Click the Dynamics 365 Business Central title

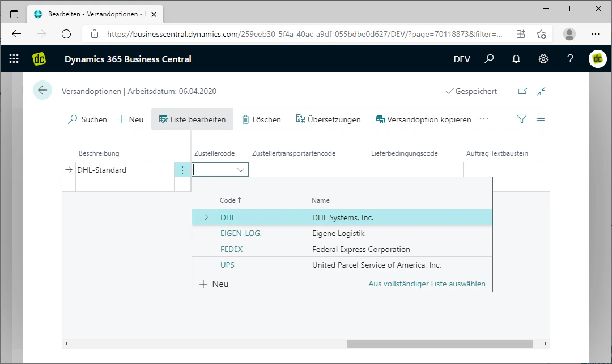click(127, 59)
